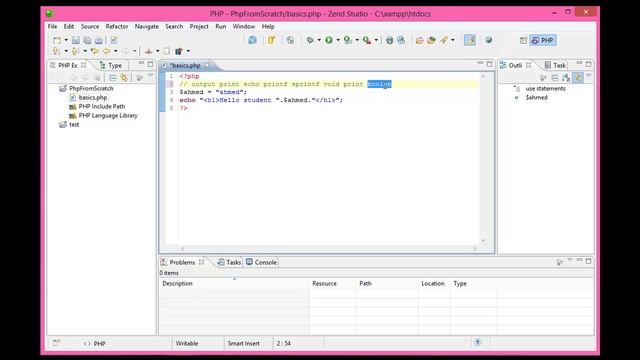This screenshot has height=360, width=640.
Task: Open the Profile dropdown arrow
Action: tap(357, 40)
